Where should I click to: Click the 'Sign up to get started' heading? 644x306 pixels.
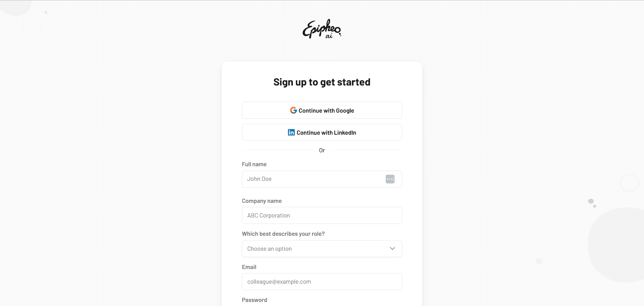pos(322,82)
